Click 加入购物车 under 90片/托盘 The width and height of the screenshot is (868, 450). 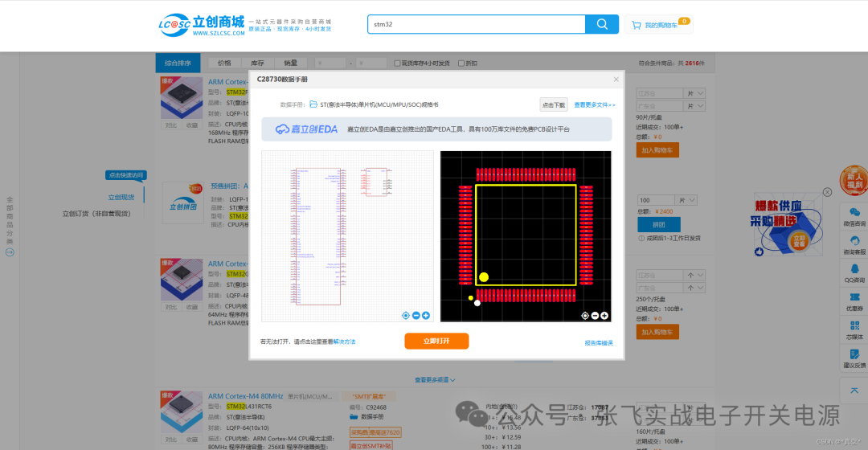657,150
